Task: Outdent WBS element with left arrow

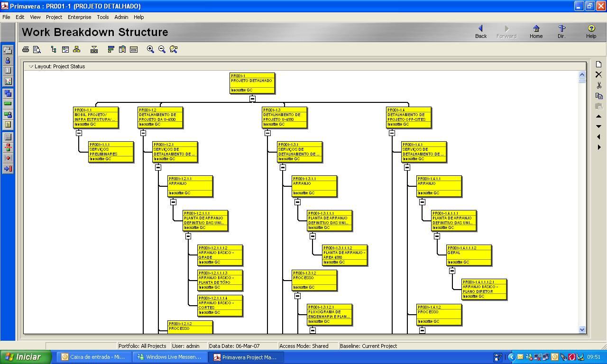Action: click(598, 137)
